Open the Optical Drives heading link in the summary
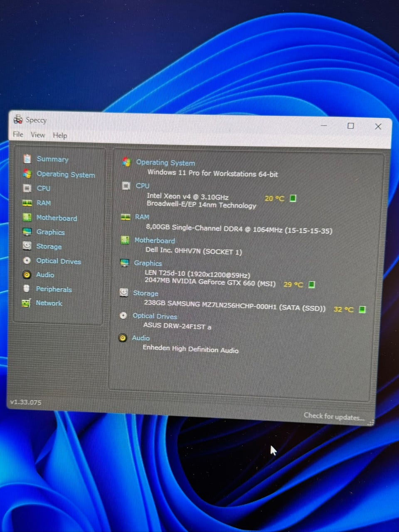This screenshot has width=399, height=532. [x=155, y=316]
